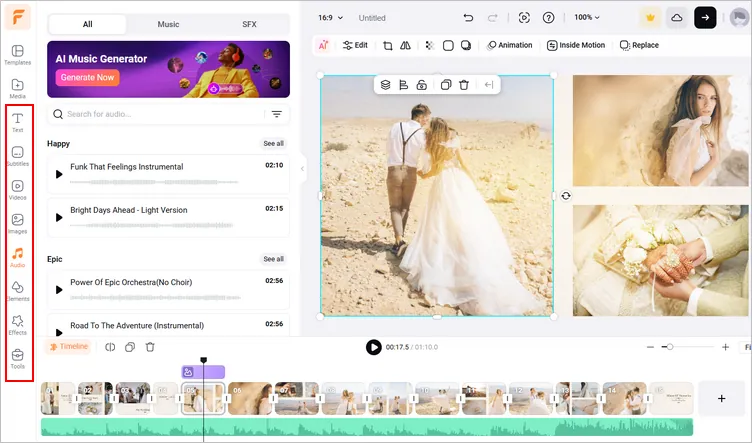Image resolution: width=752 pixels, height=443 pixels.
Task: Open the Text tool in sidebar
Action: pyautogui.click(x=18, y=122)
